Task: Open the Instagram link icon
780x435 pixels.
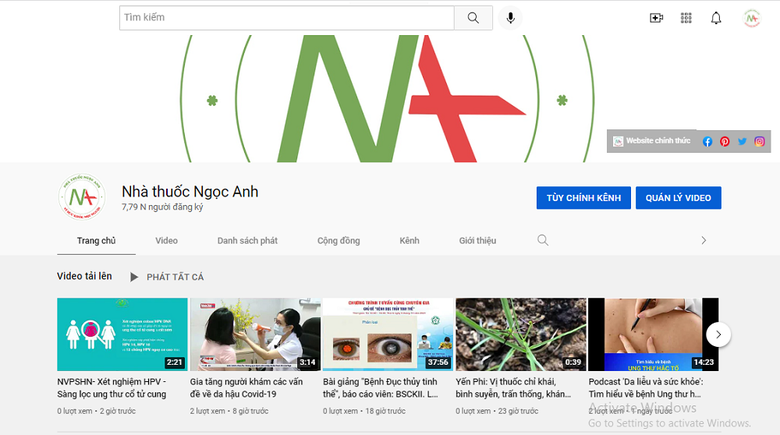Action: 759,141
